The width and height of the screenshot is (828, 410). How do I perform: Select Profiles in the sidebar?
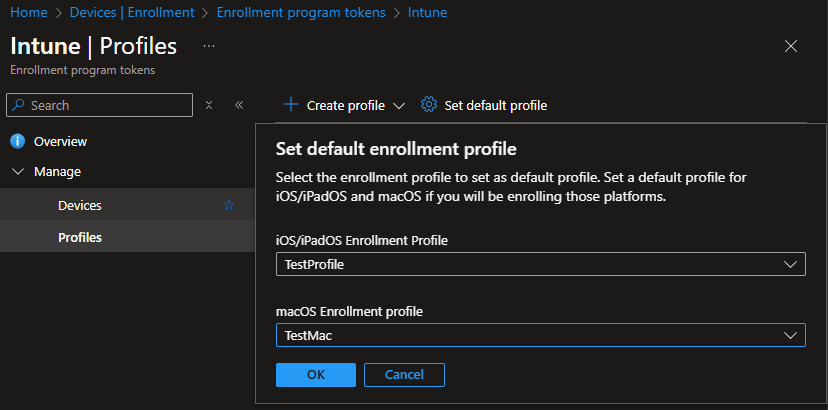point(80,237)
